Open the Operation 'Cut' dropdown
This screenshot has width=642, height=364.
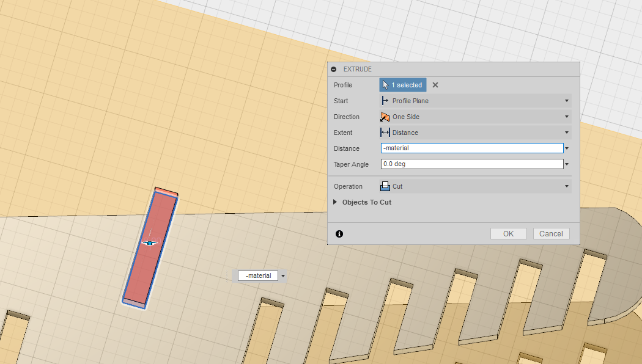pyautogui.click(x=475, y=186)
